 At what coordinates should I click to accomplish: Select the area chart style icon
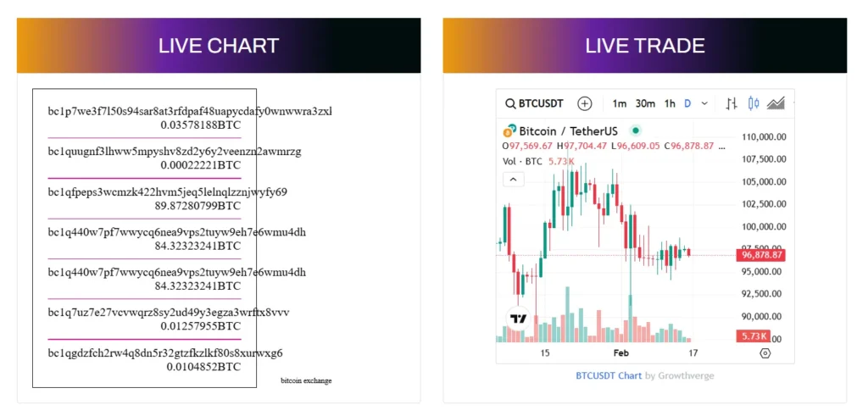775,103
